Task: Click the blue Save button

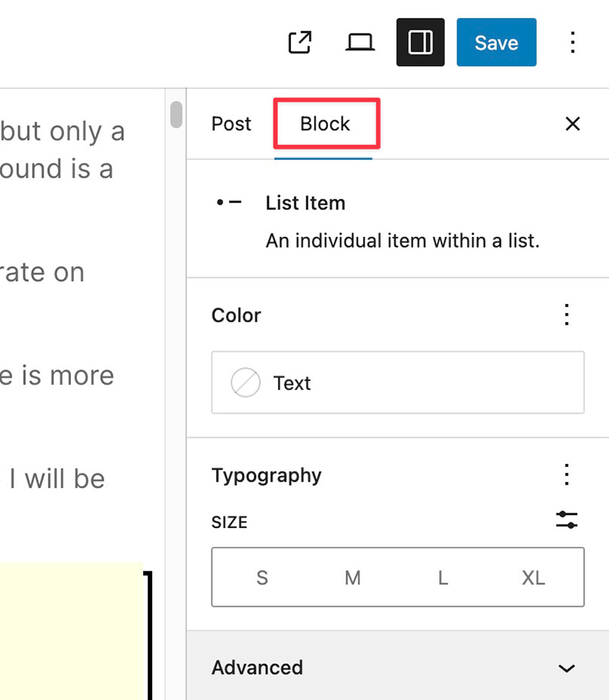Action: click(x=496, y=43)
